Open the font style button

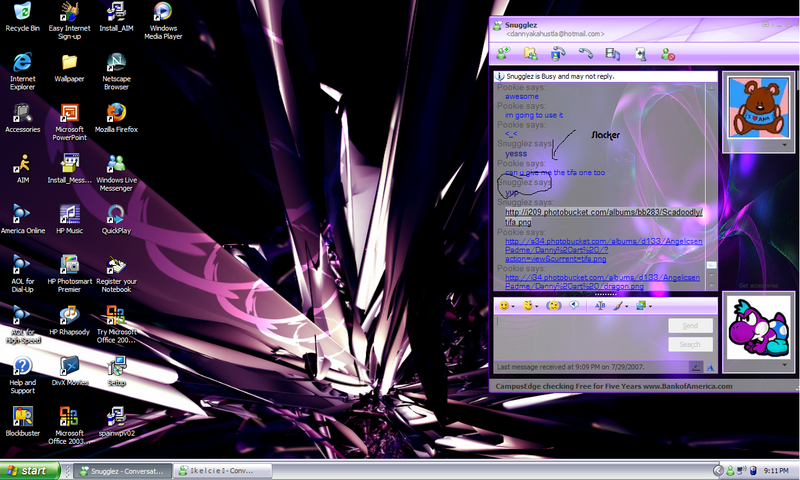pyautogui.click(x=600, y=305)
